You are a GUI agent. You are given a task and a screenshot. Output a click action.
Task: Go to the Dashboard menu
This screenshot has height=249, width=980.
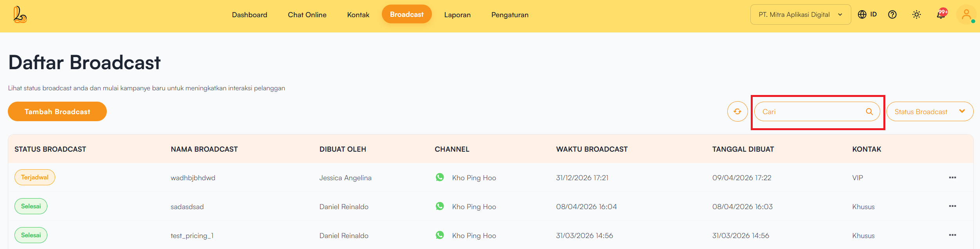[249, 15]
